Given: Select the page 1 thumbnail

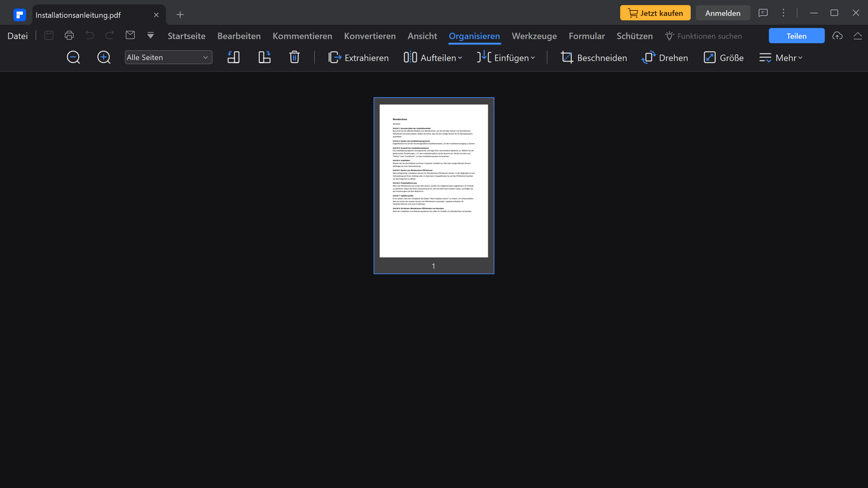Looking at the screenshot, I should (434, 181).
